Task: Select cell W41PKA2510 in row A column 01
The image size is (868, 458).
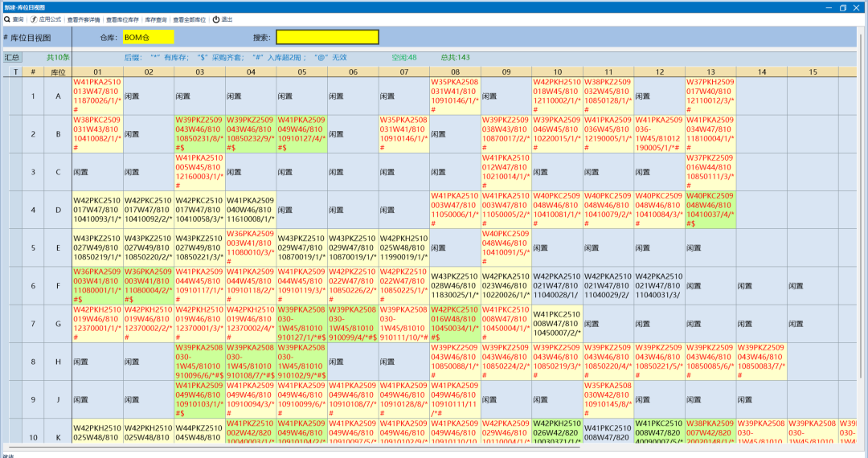Action: [x=97, y=96]
